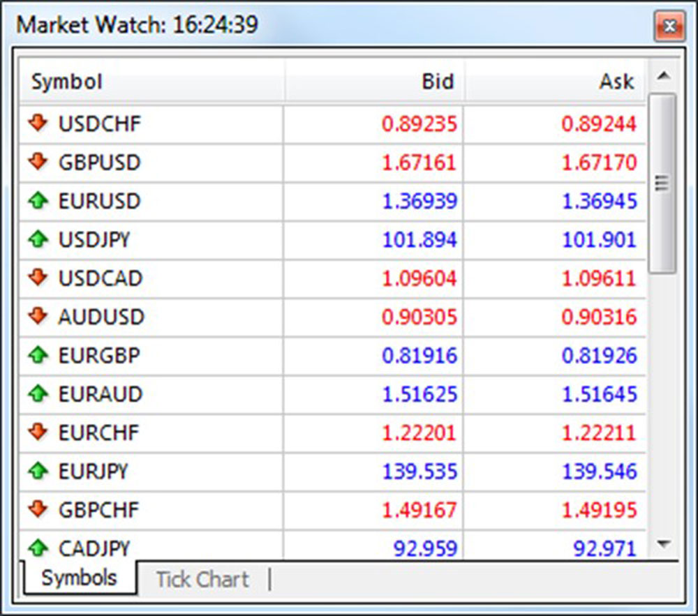The height and width of the screenshot is (616, 698).
Task: Select the CADJPY symbol name
Action: click(94, 549)
